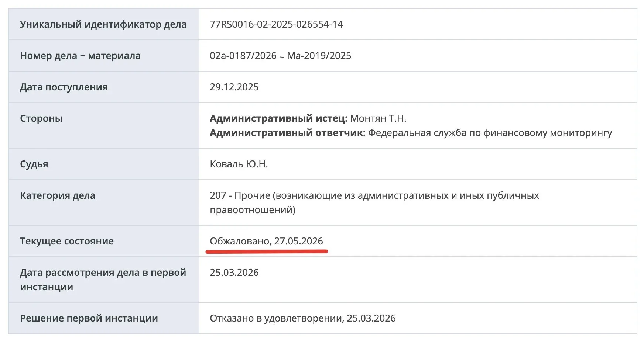Click the case identifier 77RS0016-02-2025-026554-14

click(276, 24)
